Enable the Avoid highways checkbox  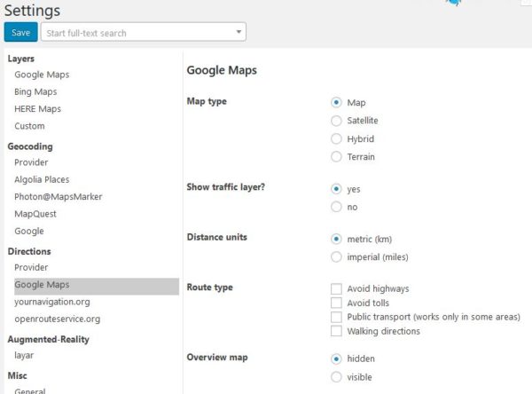[336, 288]
